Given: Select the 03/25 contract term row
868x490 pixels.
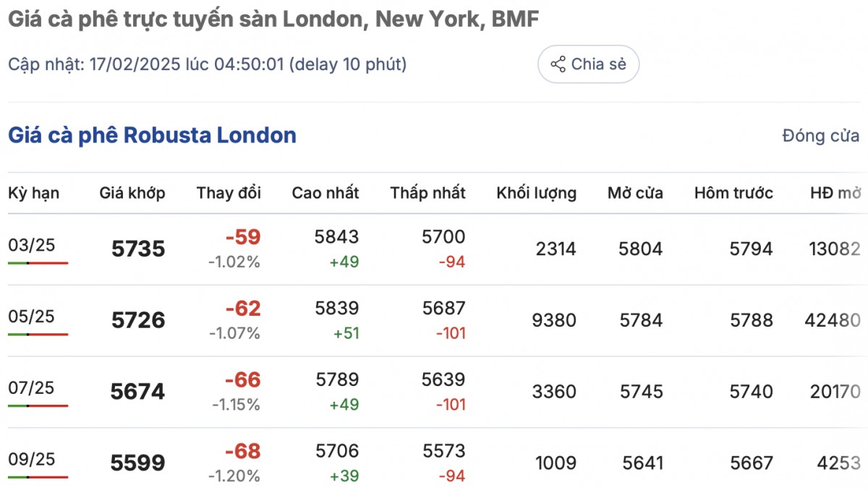Looking at the screenshot, I should point(31,245).
